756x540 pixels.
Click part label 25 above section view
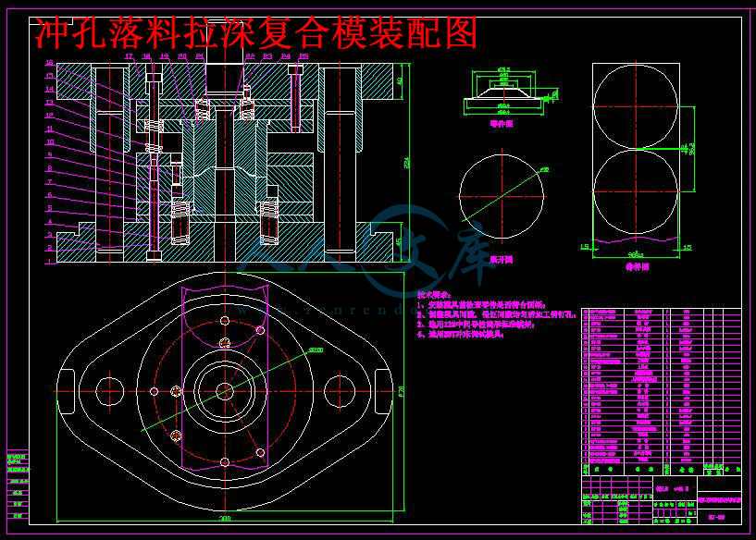[304, 56]
